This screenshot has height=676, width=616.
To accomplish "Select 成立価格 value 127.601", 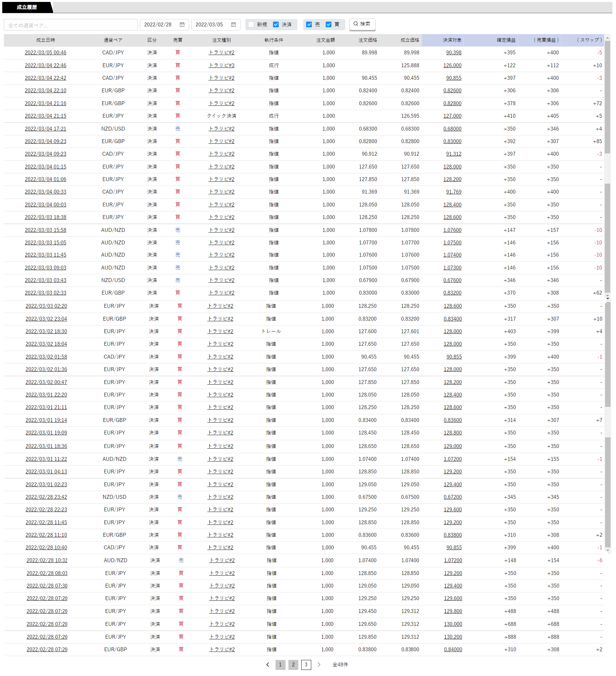I will [x=410, y=331].
